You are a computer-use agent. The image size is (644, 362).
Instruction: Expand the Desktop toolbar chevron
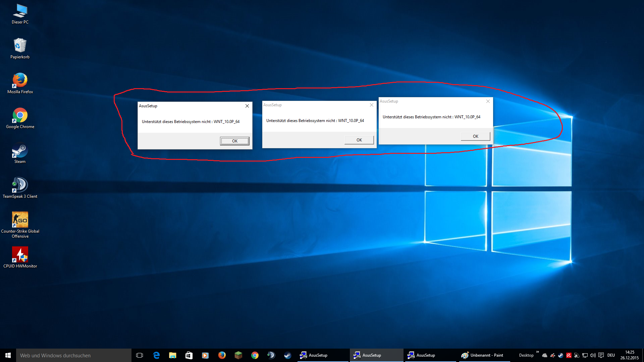pyautogui.click(x=537, y=352)
